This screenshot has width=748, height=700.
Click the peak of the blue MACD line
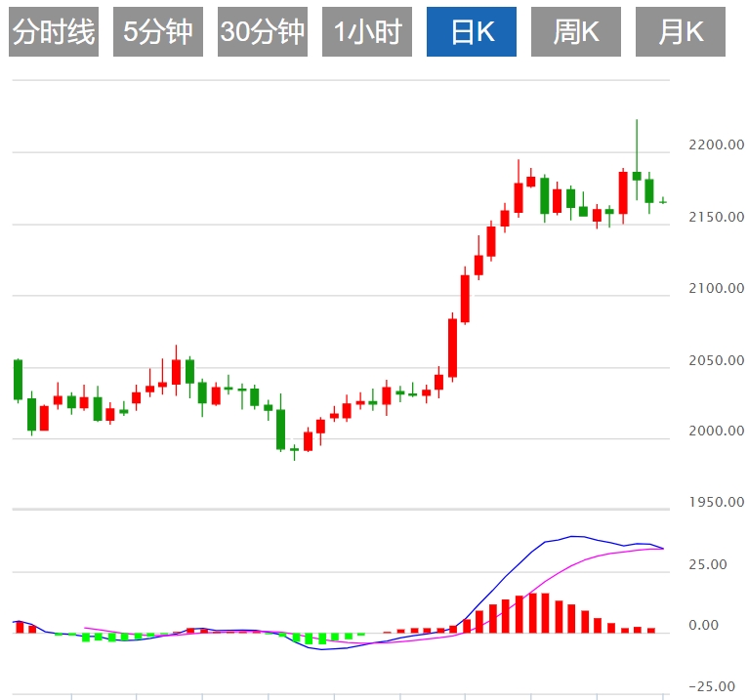(x=574, y=536)
